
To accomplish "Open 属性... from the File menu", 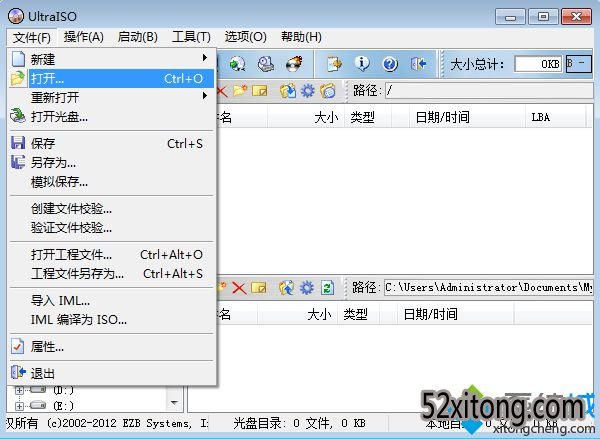I will coord(111,347).
